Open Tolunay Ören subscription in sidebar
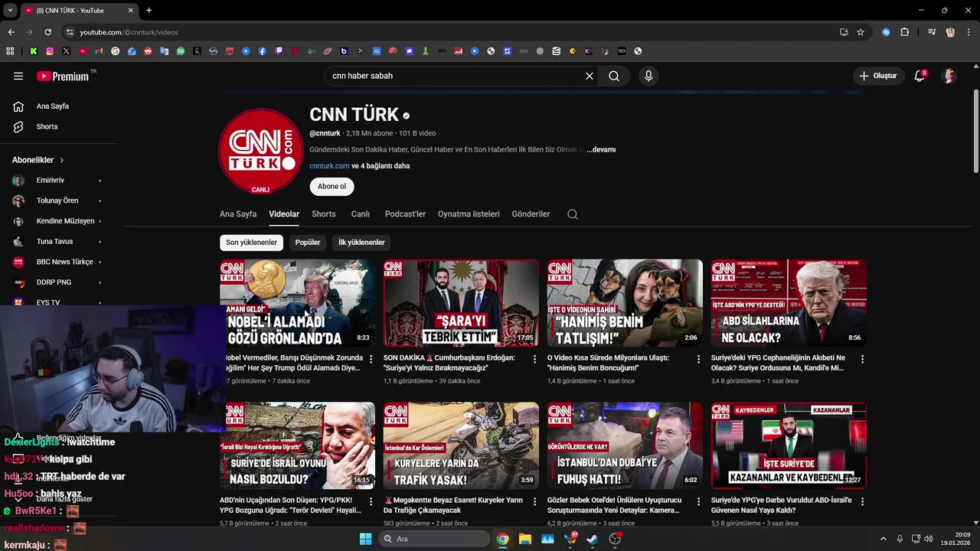Screen dimensions: 980x551 tap(57, 201)
